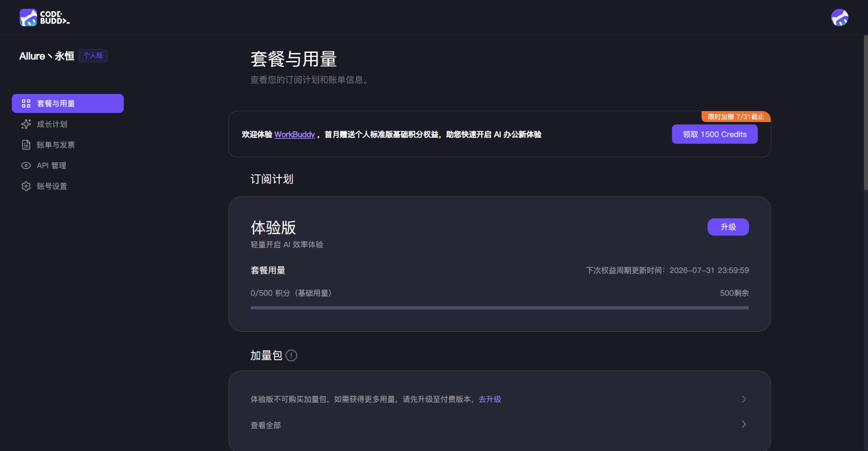Follow the WorkBuddy hyperlink
The image size is (868, 451).
pos(294,134)
